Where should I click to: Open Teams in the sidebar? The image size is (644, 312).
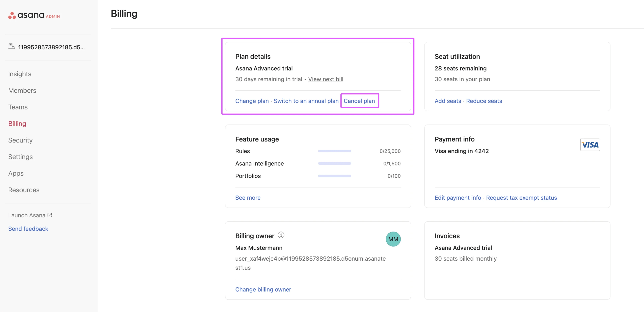tap(18, 107)
